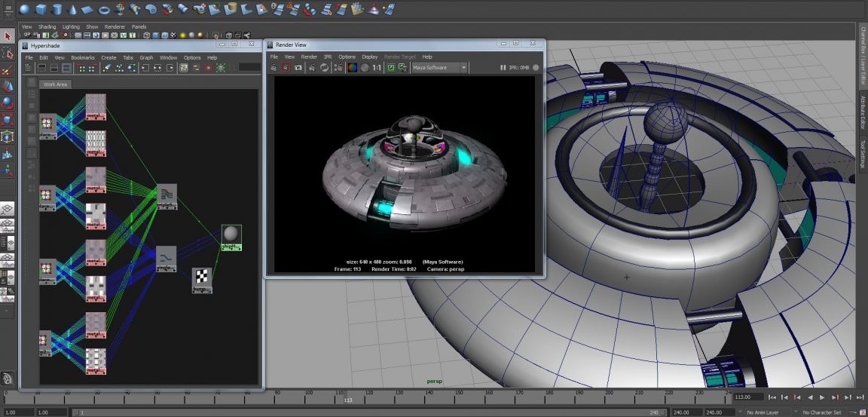Click the current frame 113 marker on the timeline
This screenshot has height=417, width=868.
click(347, 396)
